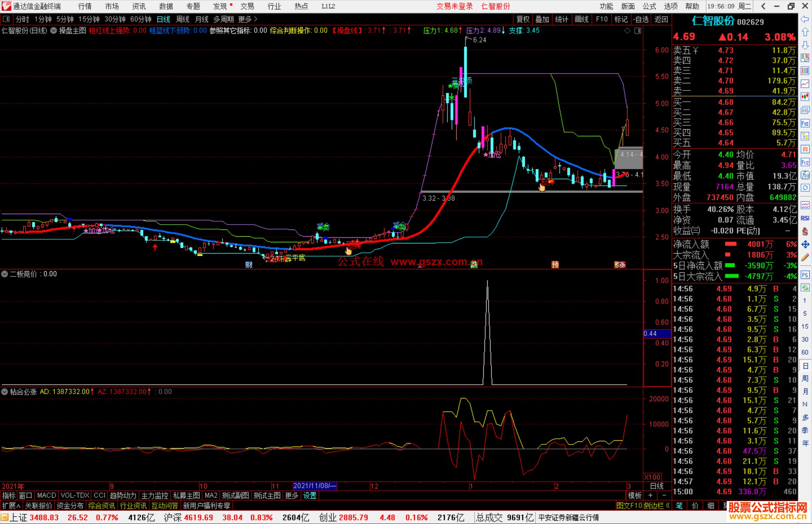
Task: Click the diamond icon above the main chart
Action: click(627, 31)
